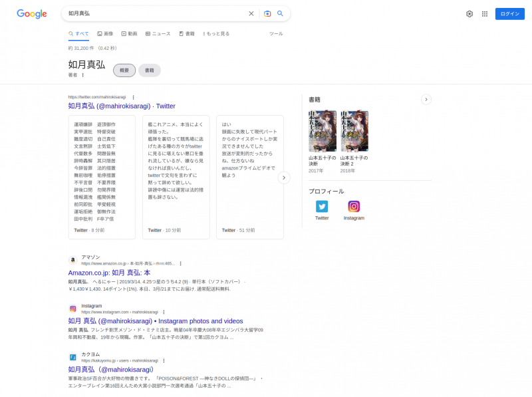Click Amazon favicon in result
Viewport: 532px width, 397px height.
[x=72, y=260]
